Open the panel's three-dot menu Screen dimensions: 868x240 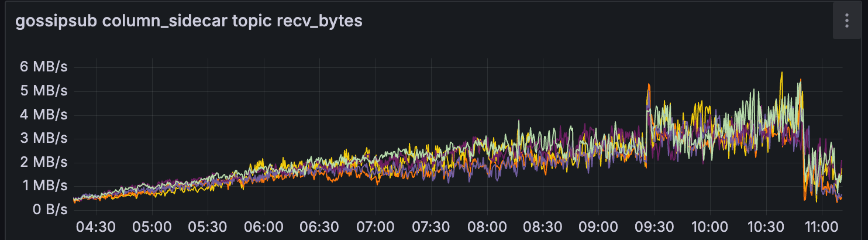[846, 21]
